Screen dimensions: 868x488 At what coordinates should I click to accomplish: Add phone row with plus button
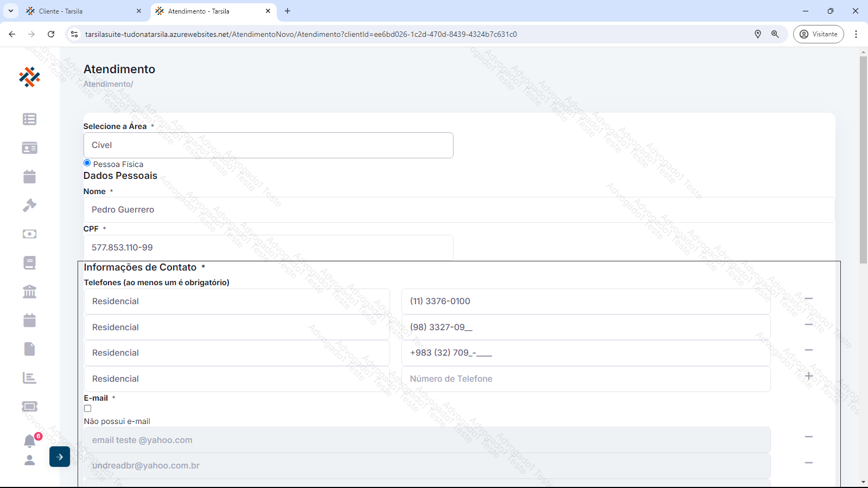tap(808, 376)
